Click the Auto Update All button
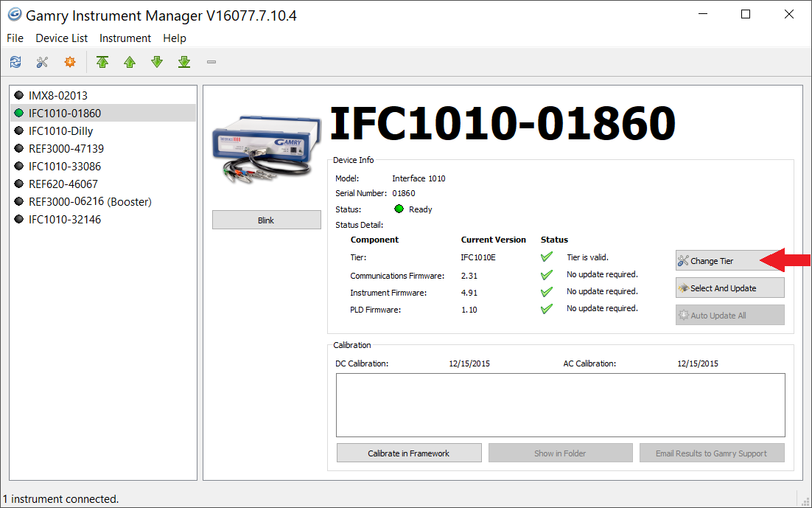The height and width of the screenshot is (508, 812). tap(729, 315)
